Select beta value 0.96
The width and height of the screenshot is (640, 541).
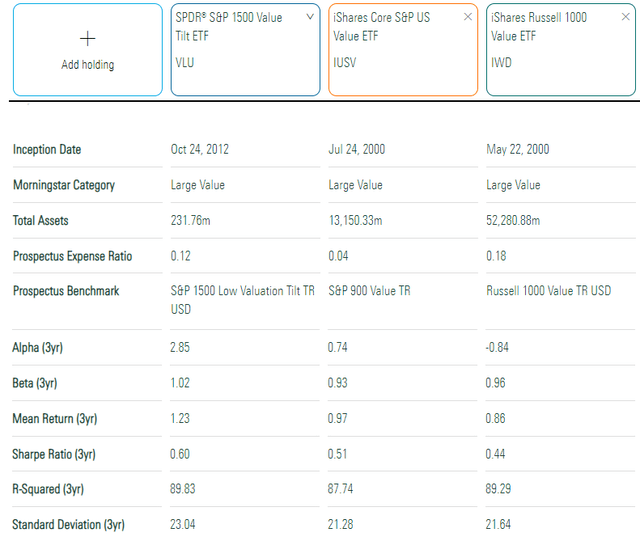[495, 383]
